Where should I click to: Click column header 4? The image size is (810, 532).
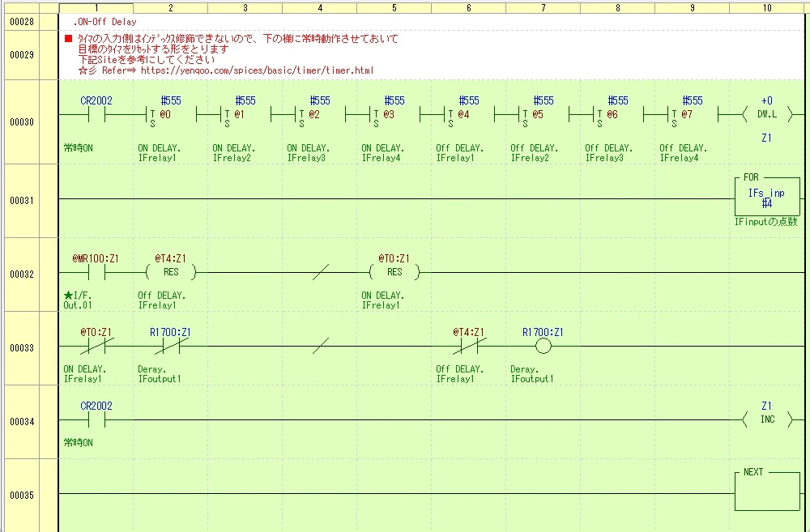[319, 8]
